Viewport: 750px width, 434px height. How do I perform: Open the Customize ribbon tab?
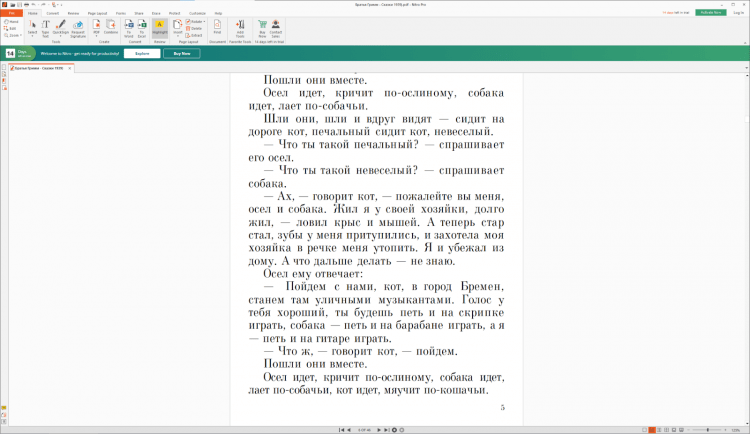point(197,13)
